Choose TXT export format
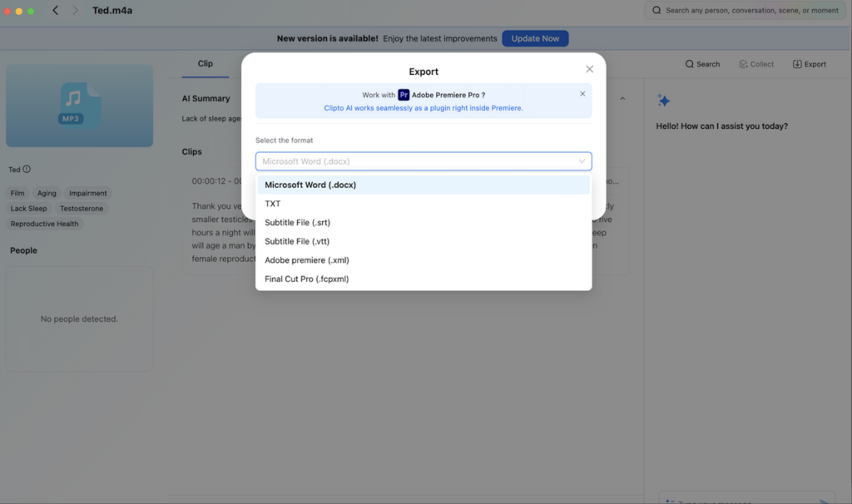Image resolution: width=852 pixels, height=504 pixels. (424, 204)
